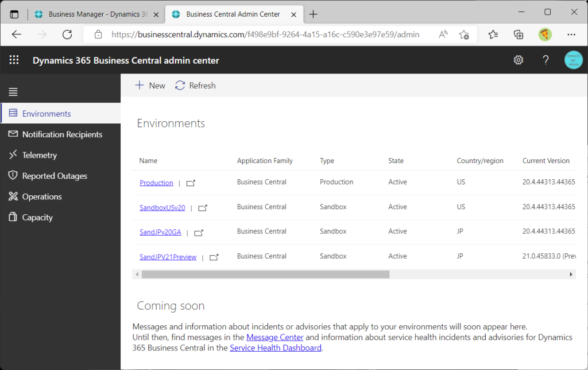
Task: Follow the Service Health Dashboard link
Action: point(276,348)
